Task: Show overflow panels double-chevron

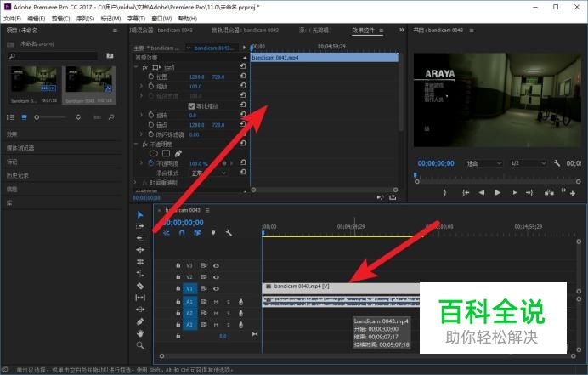Action: (402, 30)
